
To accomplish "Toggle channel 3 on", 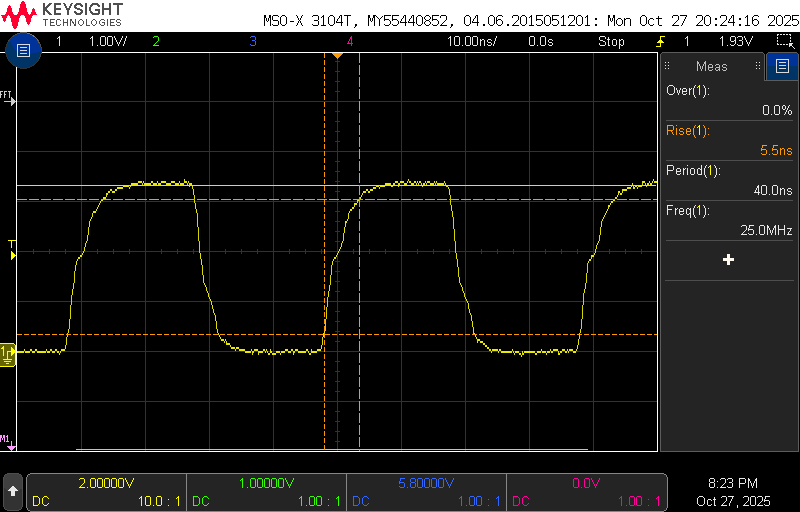I will click(x=253, y=41).
